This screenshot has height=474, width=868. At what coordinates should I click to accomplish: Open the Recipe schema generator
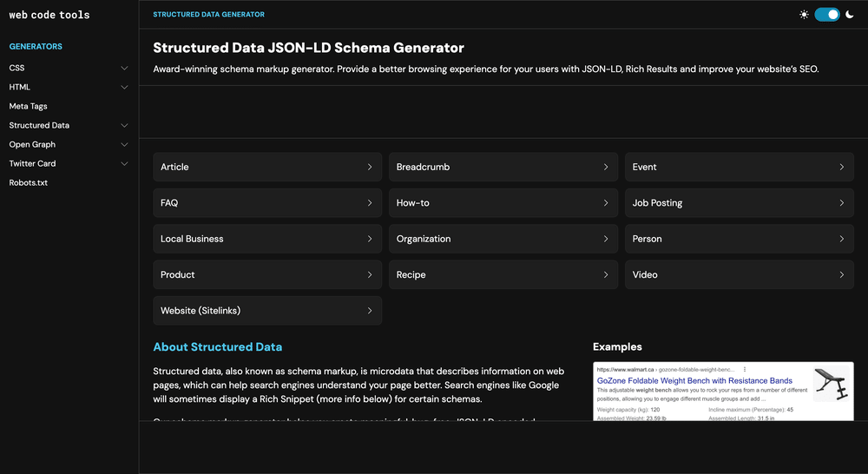[503, 274]
